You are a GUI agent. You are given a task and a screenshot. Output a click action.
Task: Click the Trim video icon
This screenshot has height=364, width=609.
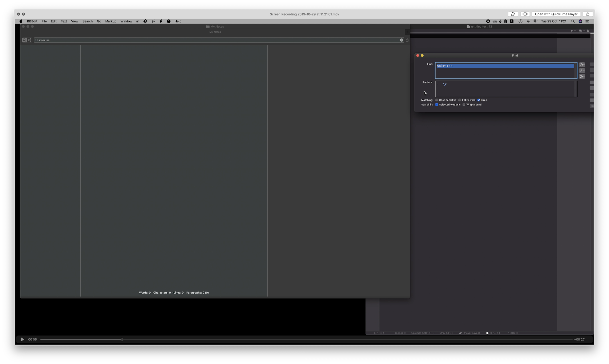[525, 14]
